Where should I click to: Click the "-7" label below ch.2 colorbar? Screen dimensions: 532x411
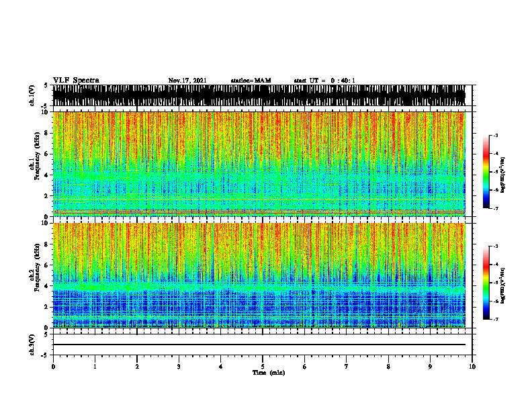pyautogui.click(x=496, y=319)
